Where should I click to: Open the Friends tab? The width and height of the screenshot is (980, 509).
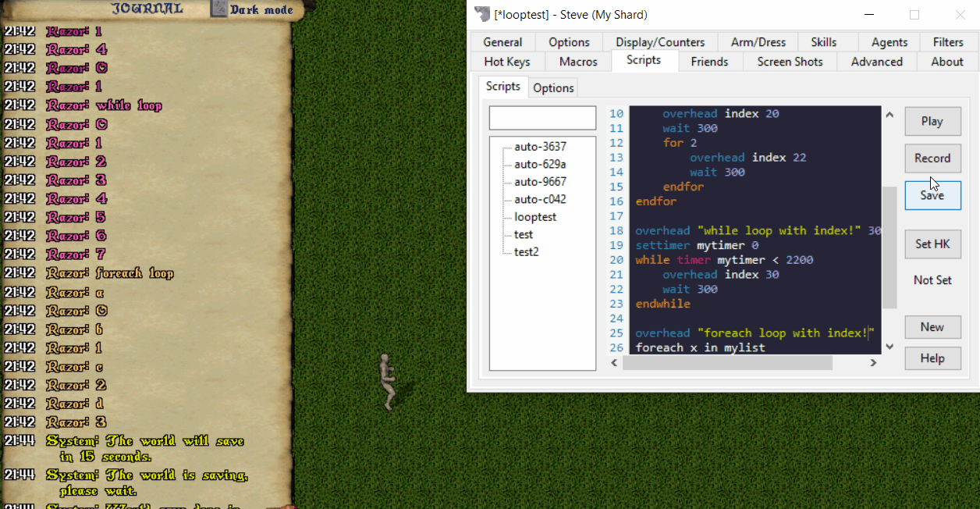[x=709, y=62]
